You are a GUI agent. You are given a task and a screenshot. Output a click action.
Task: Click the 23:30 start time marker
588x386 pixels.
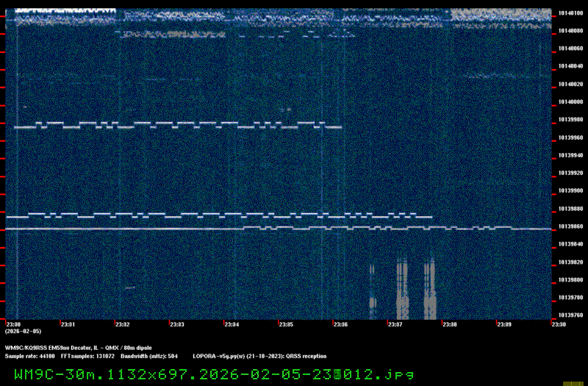13,324
